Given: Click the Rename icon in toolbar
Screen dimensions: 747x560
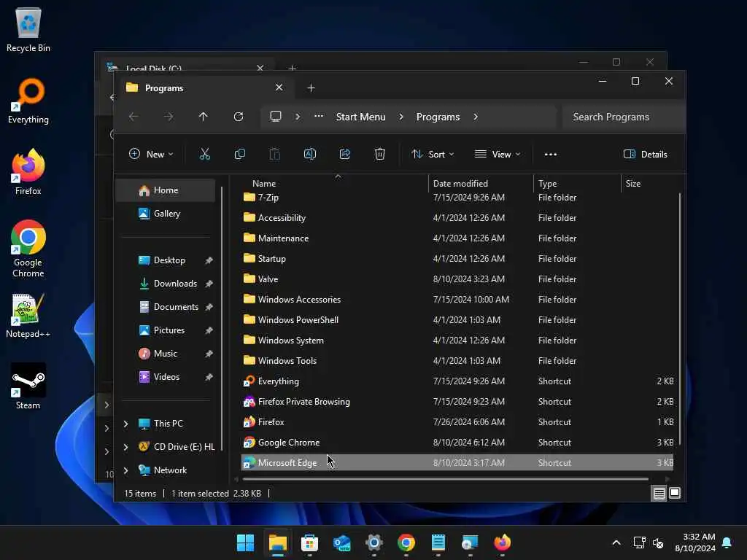Looking at the screenshot, I should 309,155.
